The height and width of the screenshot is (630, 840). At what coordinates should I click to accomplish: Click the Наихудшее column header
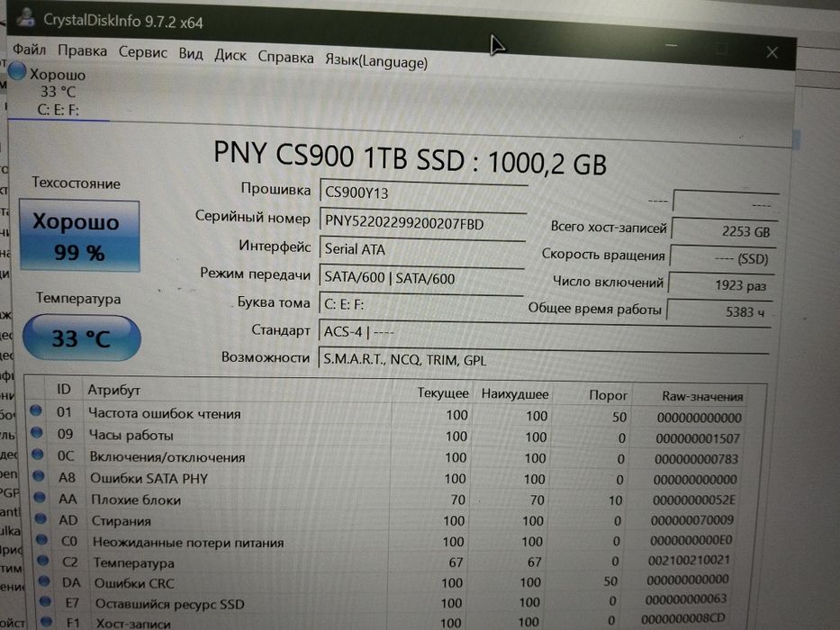pos(515,394)
